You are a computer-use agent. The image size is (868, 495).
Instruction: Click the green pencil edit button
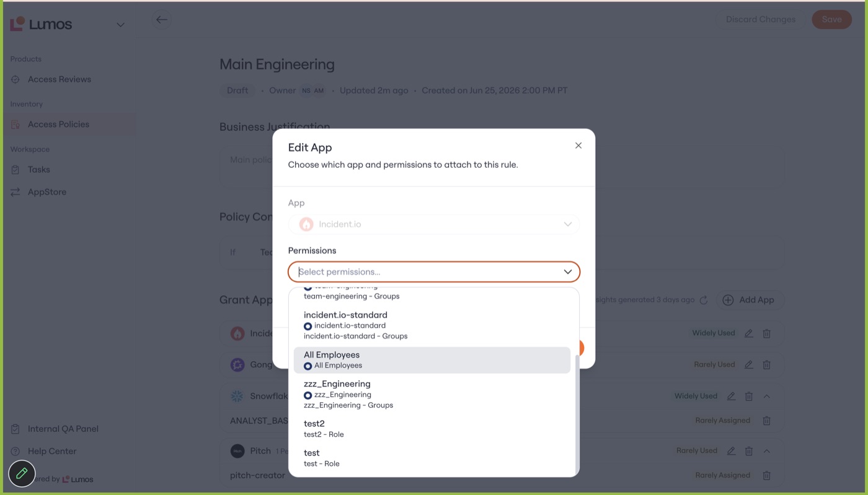tap(22, 473)
